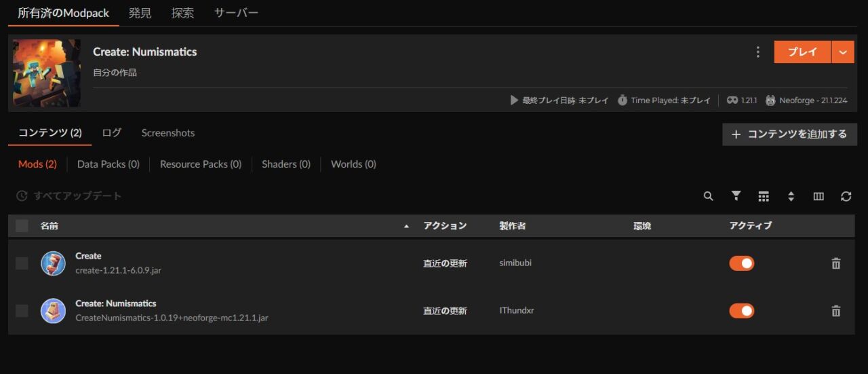Select the Worlds (0) category
This screenshot has height=374, width=868.
click(353, 164)
